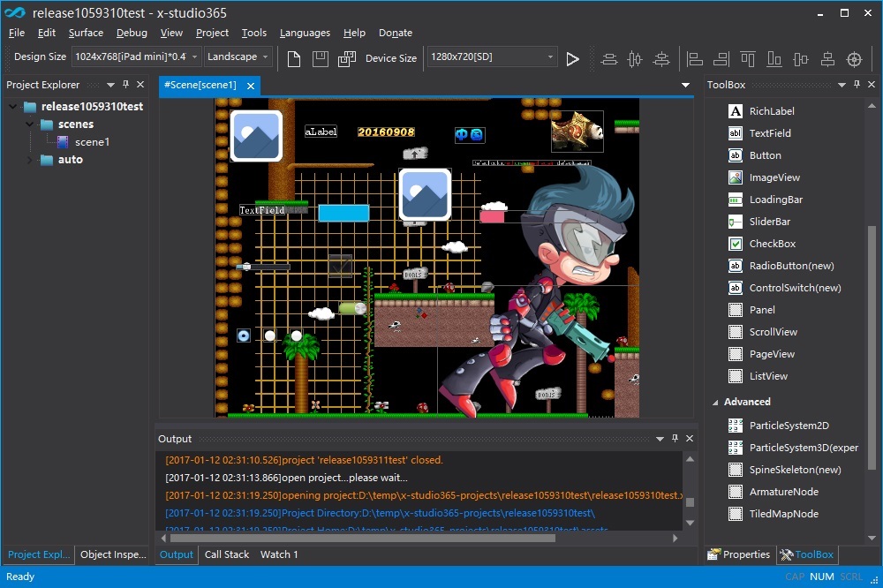Switch to the Object Inspector tab

click(113, 554)
